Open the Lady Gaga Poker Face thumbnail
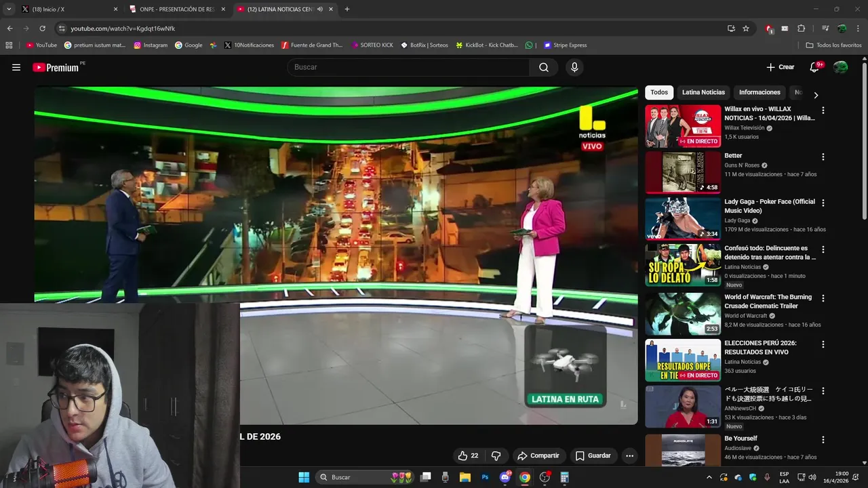Screen dimensions: 868x488 [683, 219]
